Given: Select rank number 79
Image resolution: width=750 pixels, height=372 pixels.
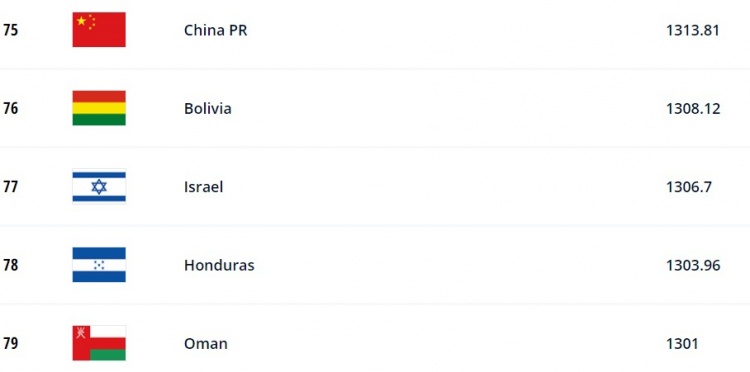Looking at the screenshot, I should (x=11, y=344).
